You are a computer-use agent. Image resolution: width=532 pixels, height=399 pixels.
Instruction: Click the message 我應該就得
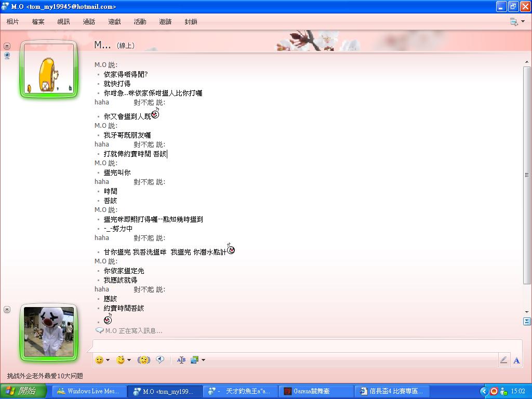[121, 280]
